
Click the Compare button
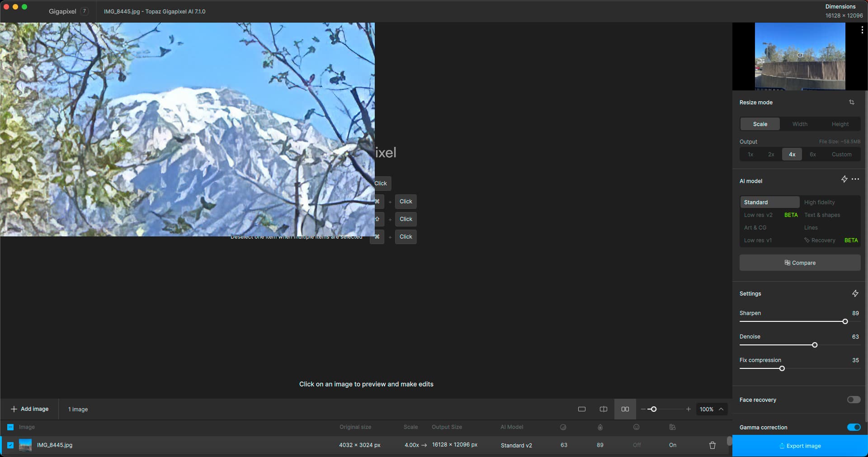pos(799,263)
